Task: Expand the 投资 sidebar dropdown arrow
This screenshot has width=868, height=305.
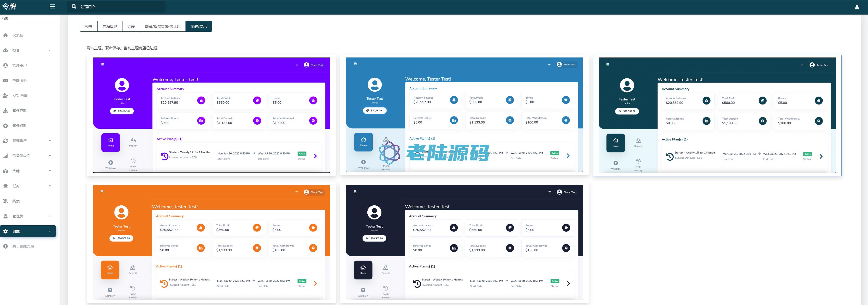Action: point(50,50)
